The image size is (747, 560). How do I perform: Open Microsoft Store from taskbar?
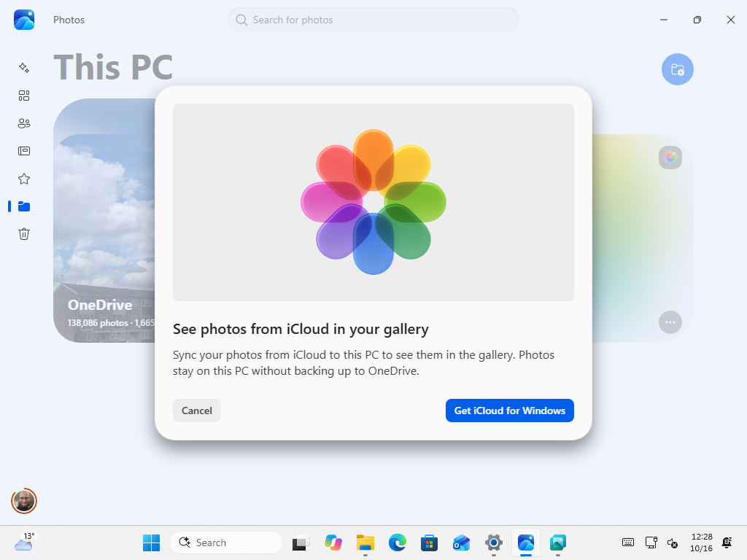tap(429, 542)
